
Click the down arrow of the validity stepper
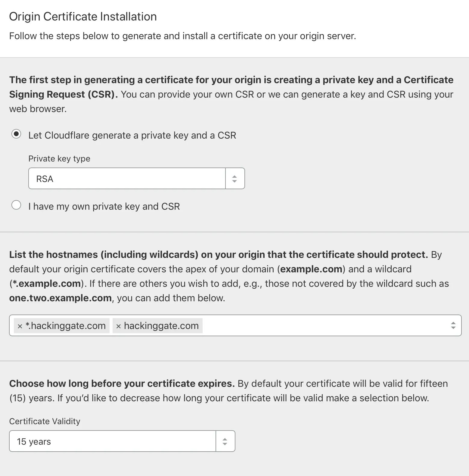click(x=225, y=443)
